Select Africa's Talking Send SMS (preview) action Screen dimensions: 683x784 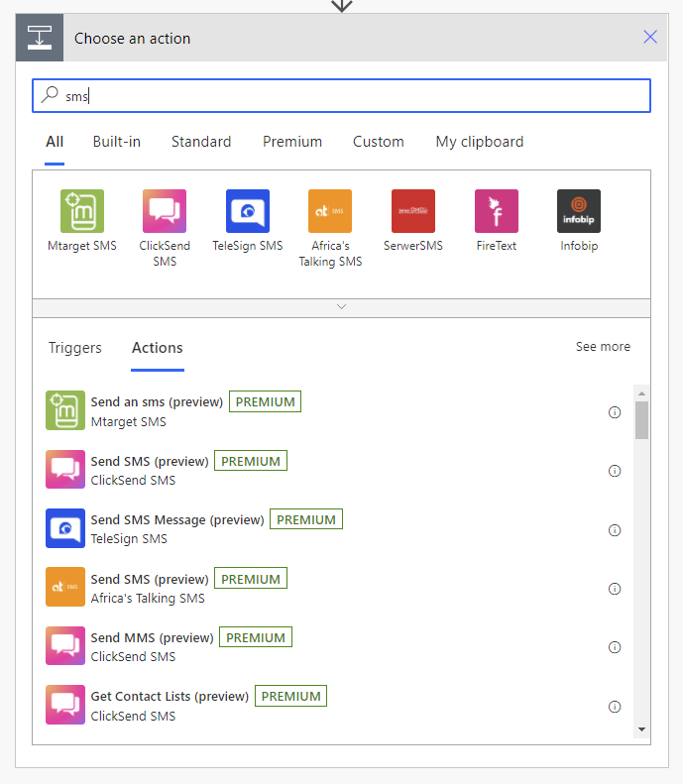150,579
